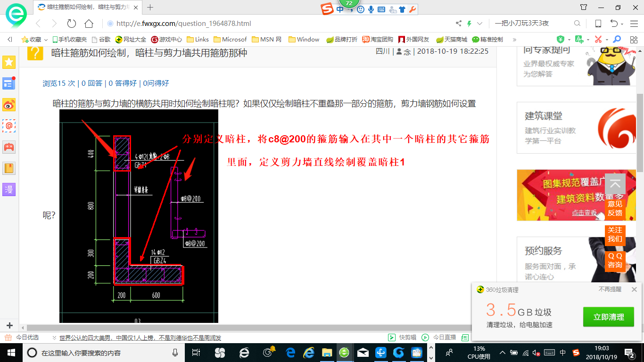The image size is (644, 362).
Task: Go to the browser home page
Action: pyautogui.click(x=89, y=24)
